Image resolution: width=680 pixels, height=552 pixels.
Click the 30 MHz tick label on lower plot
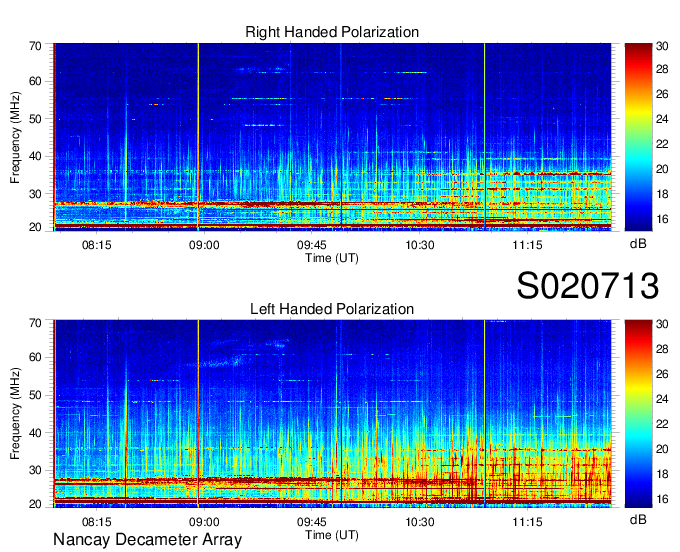pos(36,470)
